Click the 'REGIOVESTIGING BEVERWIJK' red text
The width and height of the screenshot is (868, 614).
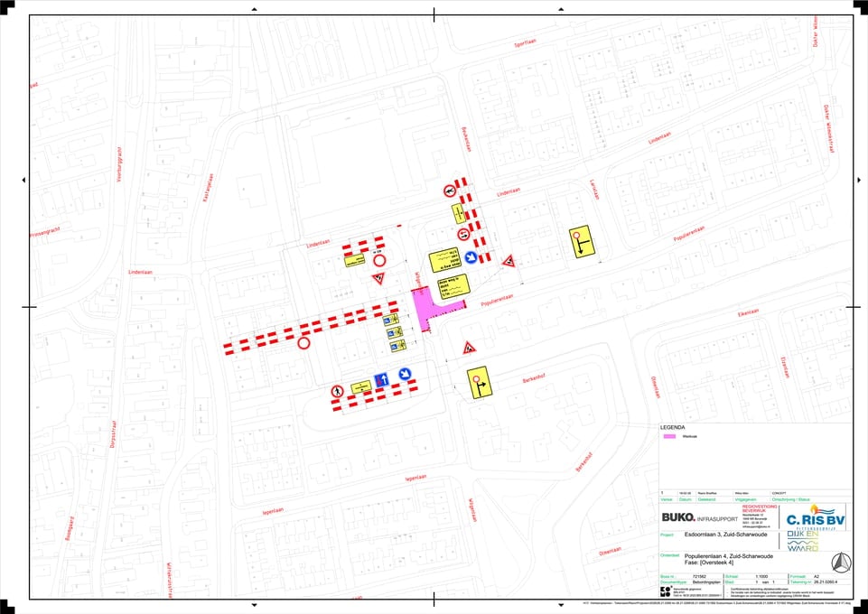[x=760, y=507]
